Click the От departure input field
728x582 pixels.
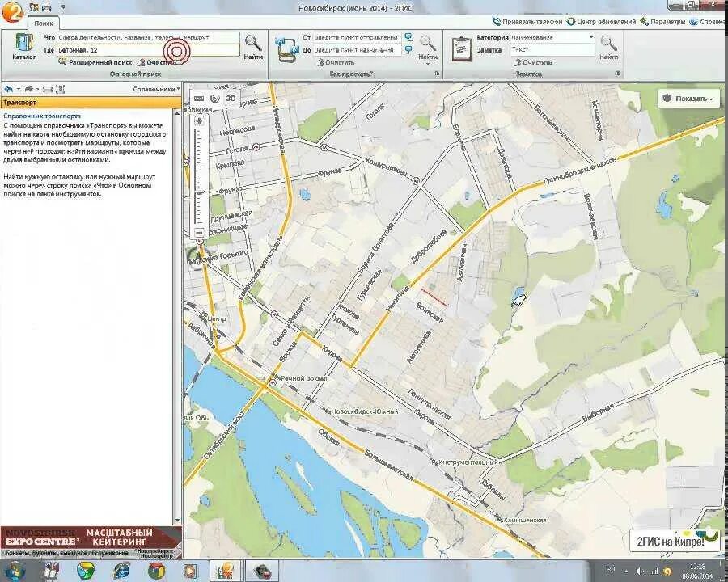click(x=357, y=37)
